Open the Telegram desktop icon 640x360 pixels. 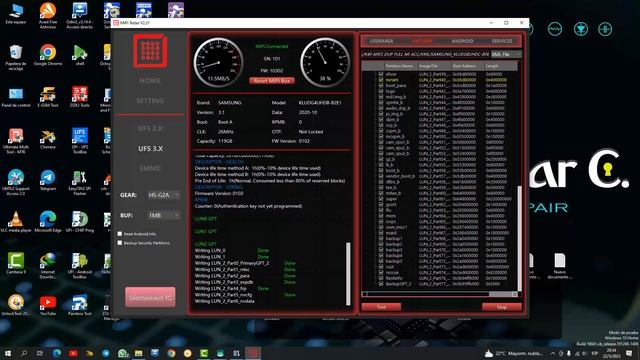coord(48,180)
